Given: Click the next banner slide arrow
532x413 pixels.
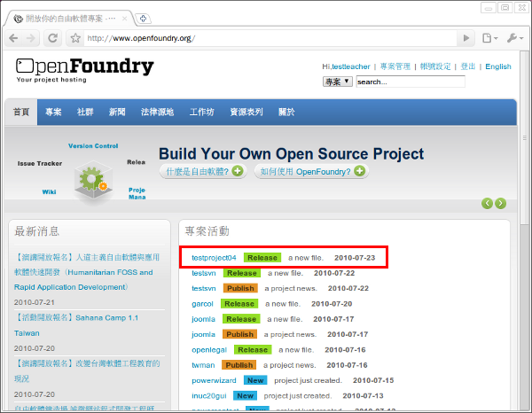Looking at the screenshot, I should [x=500, y=204].
